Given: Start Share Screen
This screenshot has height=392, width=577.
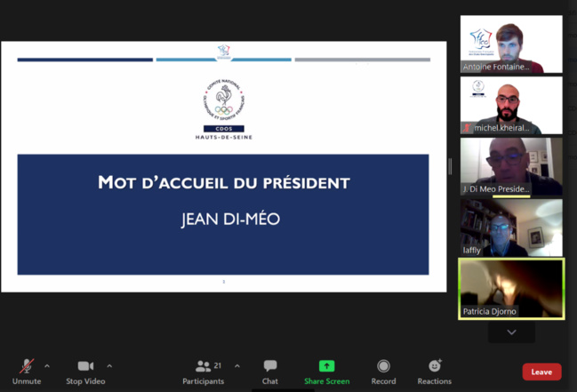Looking at the screenshot, I should click(327, 372).
